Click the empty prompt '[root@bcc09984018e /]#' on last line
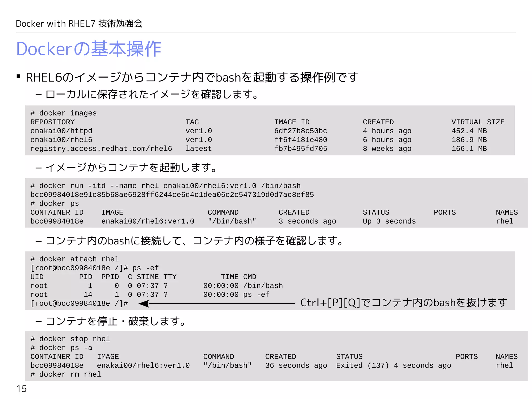The width and height of the screenshot is (532, 399). 79,304
